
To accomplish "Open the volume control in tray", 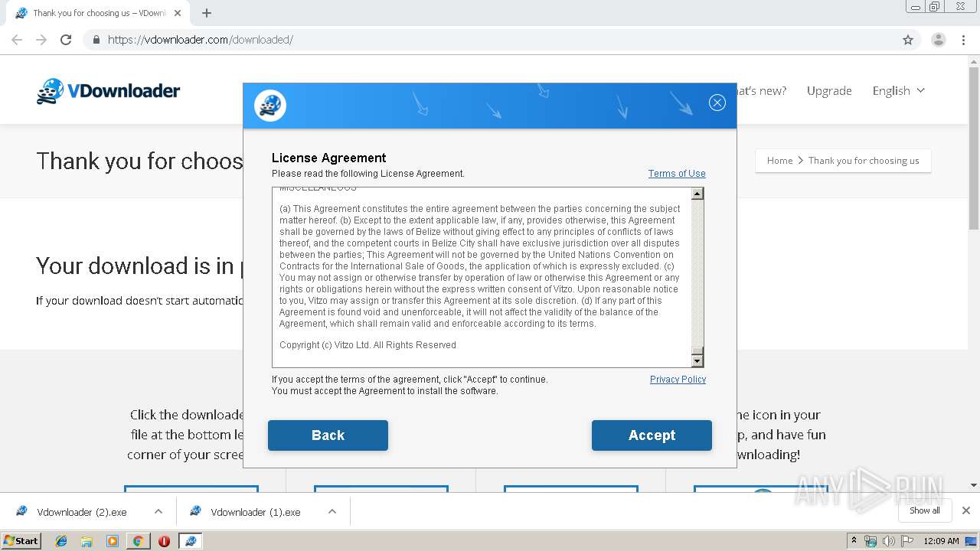I will pos(888,541).
